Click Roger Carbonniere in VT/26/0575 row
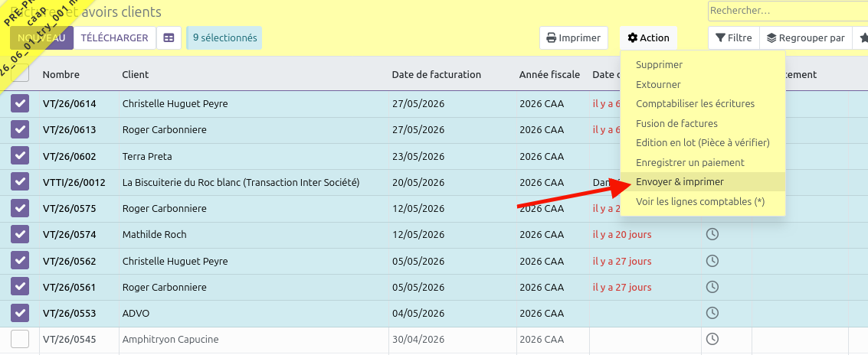 tap(165, 208)
